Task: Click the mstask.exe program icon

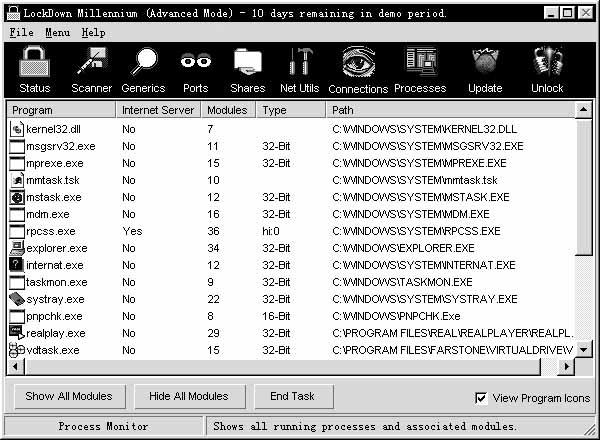Action: tap(16, 197)
